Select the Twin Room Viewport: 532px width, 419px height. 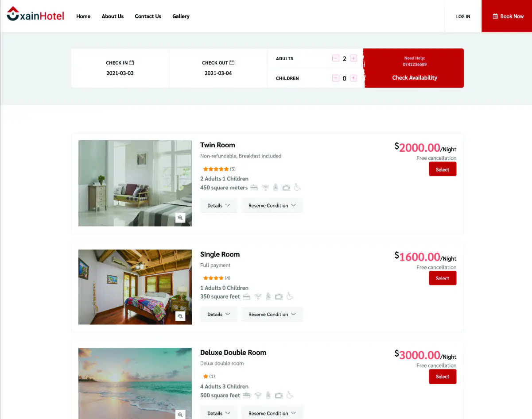(443, 169)
